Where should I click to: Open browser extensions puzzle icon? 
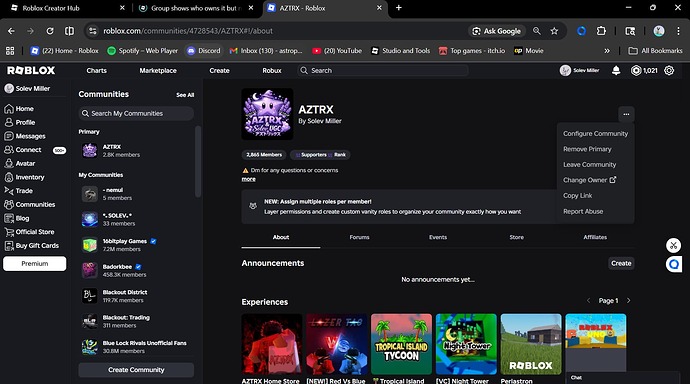coord(601,31)
